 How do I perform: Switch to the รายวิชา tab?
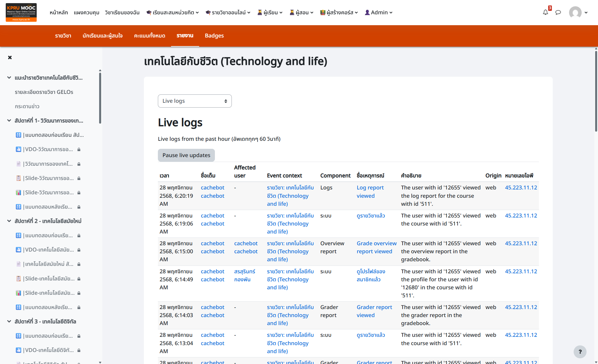pos(63,36)
